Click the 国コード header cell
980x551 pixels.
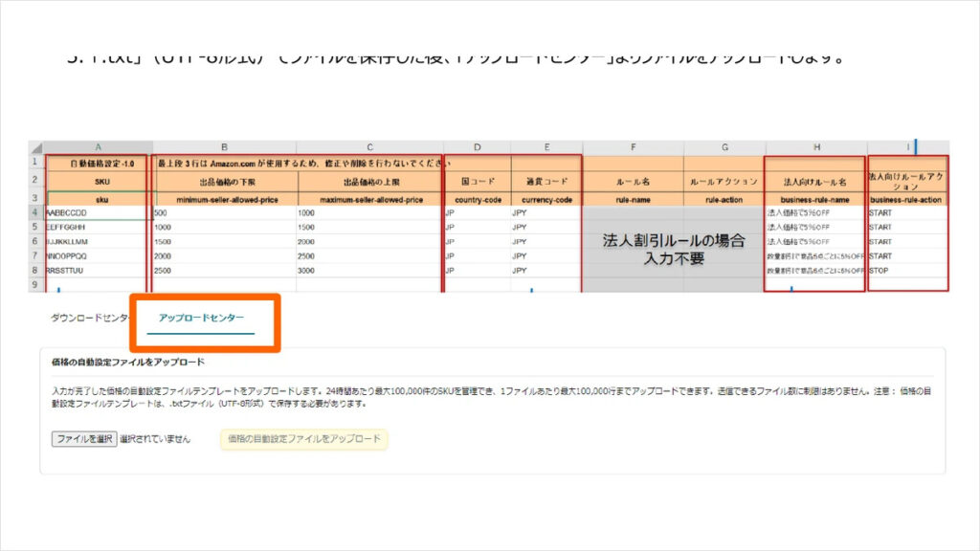coord(479,182)
